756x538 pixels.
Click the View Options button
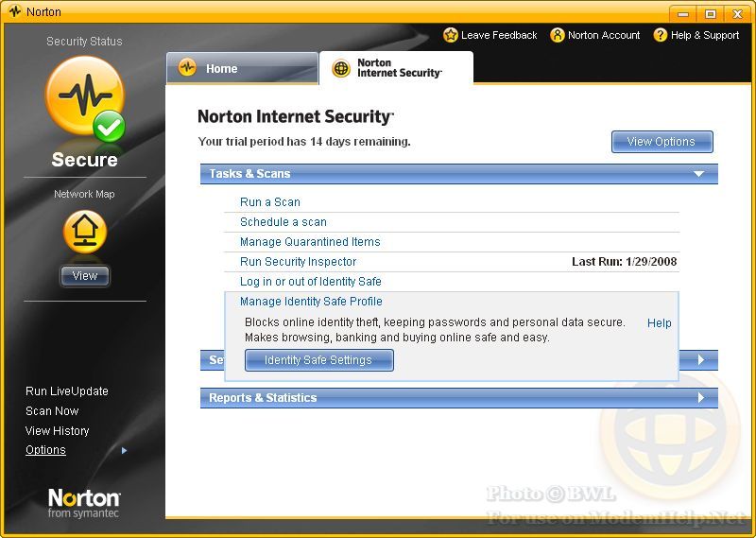(662, 142)
